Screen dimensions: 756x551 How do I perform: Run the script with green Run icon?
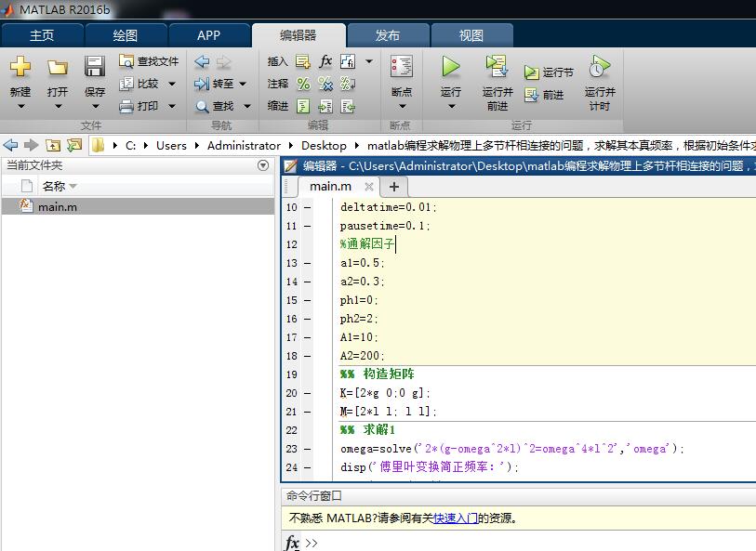click(x=451, y=67)
